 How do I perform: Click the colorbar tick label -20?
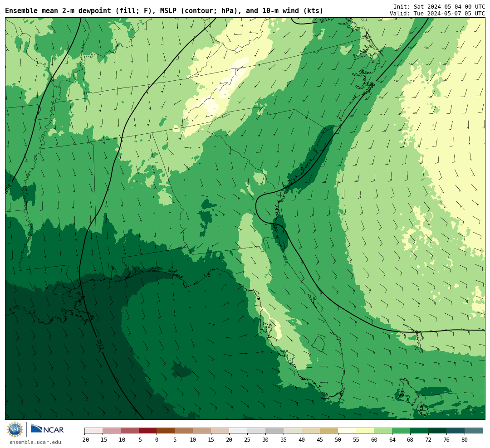click(84, 439)
